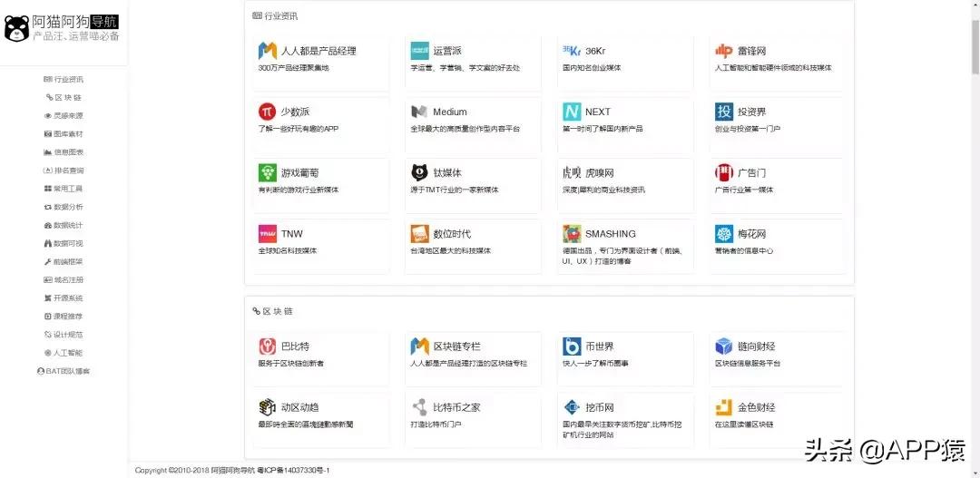Click the red 少数派 pi icon
The image size is (980, 478).
[268, 112]
